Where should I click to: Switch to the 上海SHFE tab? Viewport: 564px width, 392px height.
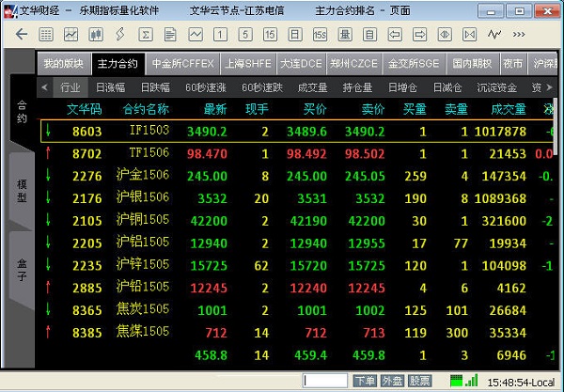(247, 64)
